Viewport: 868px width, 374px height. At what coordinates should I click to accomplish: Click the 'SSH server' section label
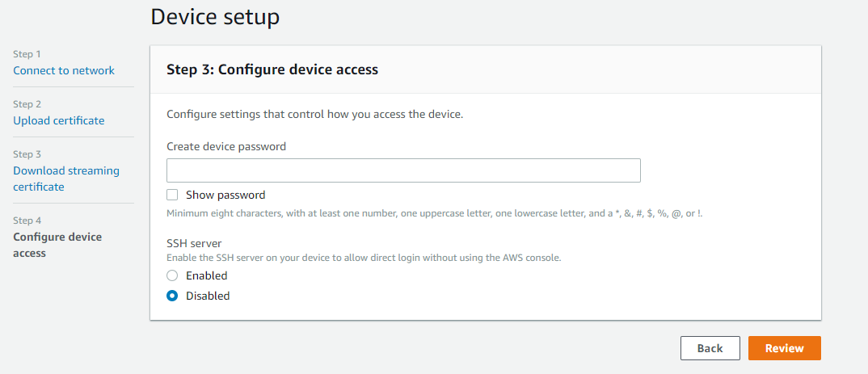tap(194, 243)
